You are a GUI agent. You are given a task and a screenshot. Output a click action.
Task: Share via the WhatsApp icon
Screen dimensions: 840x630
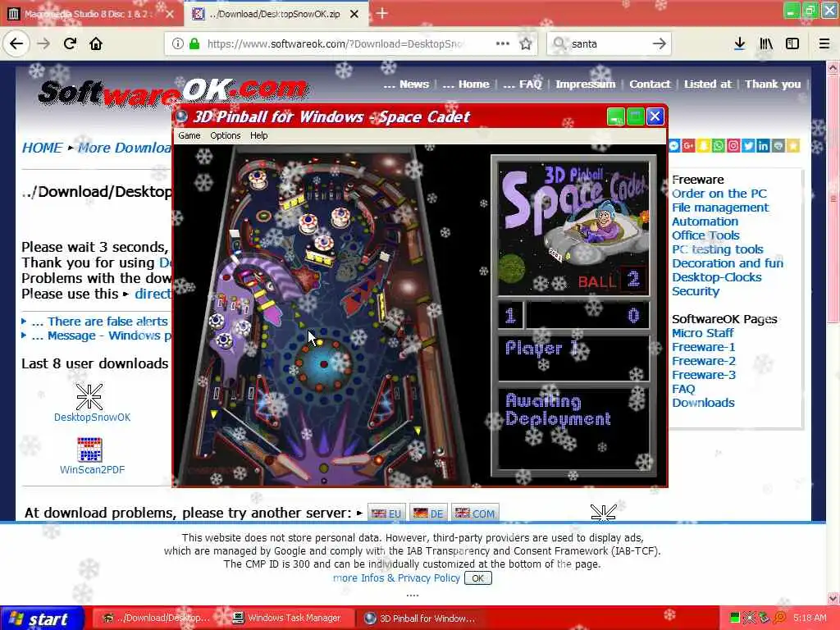click(719, 146)
